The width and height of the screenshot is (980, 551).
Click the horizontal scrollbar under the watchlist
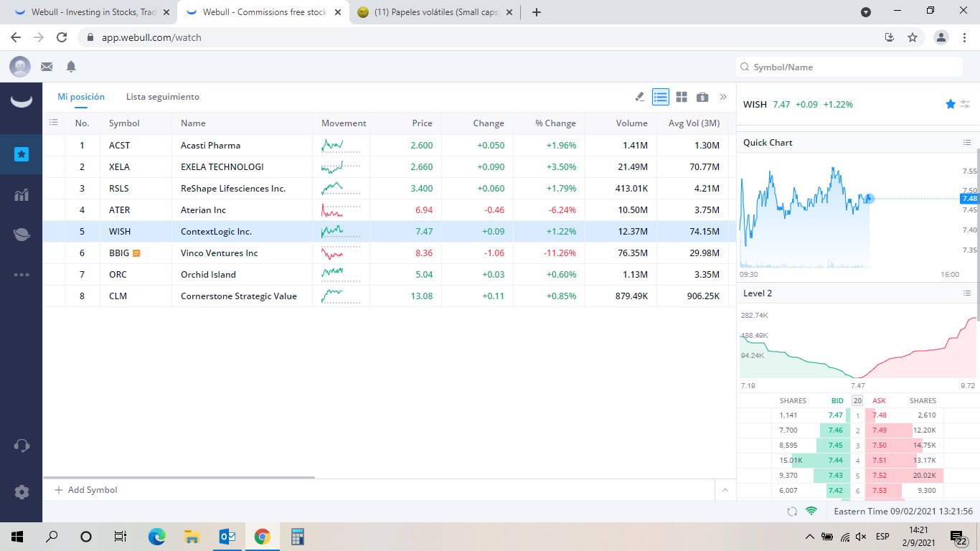pyautogui.click(x=179, y=477)
